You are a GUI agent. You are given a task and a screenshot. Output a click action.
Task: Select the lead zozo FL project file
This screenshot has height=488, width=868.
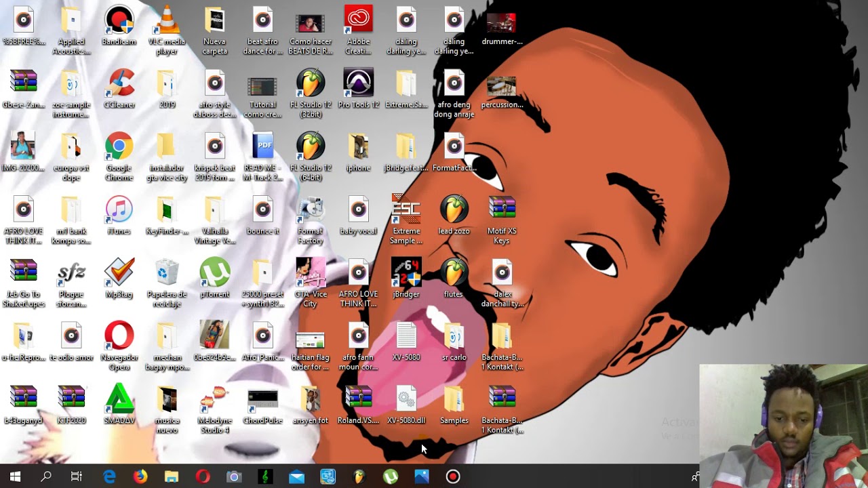pos(454,215)
